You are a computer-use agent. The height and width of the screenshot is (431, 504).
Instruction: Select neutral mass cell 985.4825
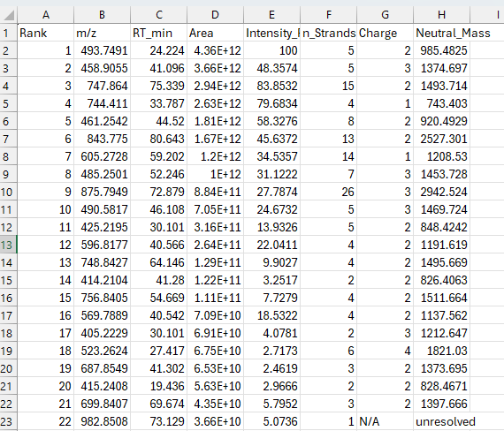(x=441, y=50)
